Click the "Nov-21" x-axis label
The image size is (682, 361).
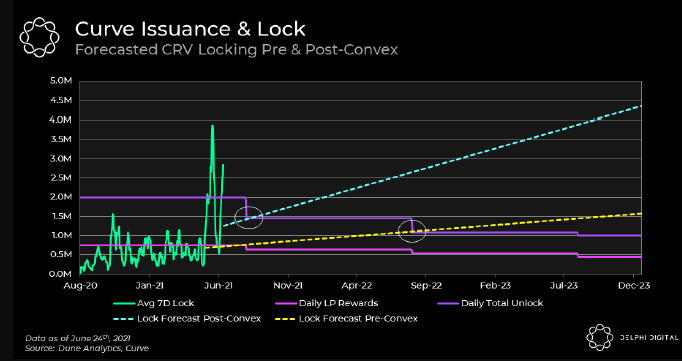288,285
